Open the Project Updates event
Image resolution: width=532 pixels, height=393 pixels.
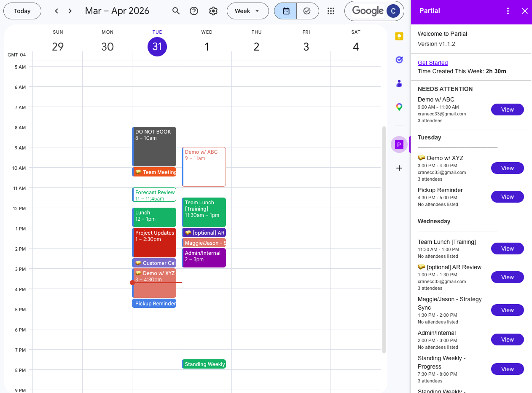click(x=154, y=243)
